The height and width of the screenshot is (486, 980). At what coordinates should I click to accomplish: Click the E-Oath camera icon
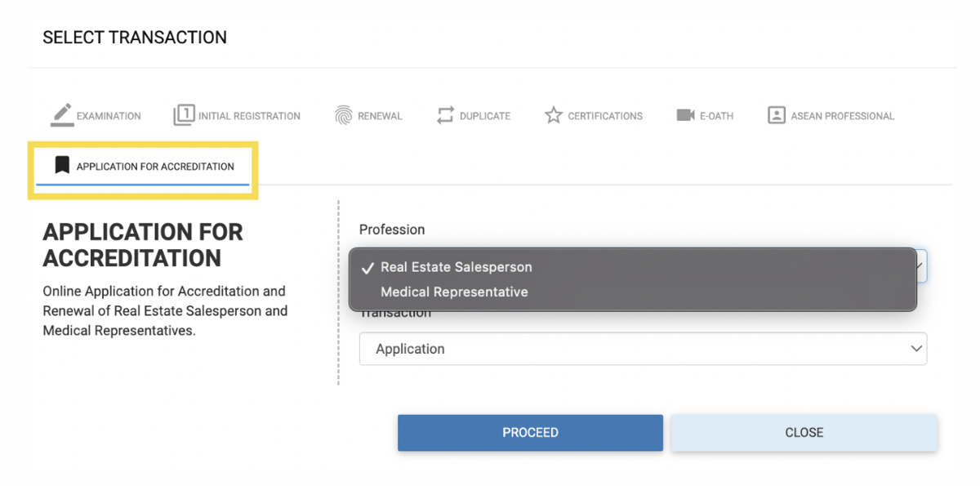(686, 114)
